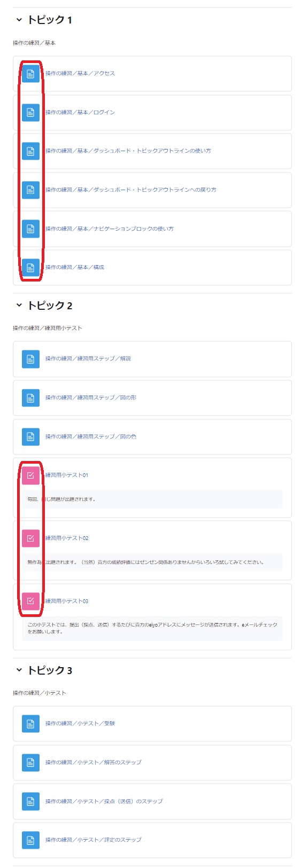Click page icon for ナビゲーションブロックの使い方
This screenshot has width=302, height=868.
click(30, 229)
